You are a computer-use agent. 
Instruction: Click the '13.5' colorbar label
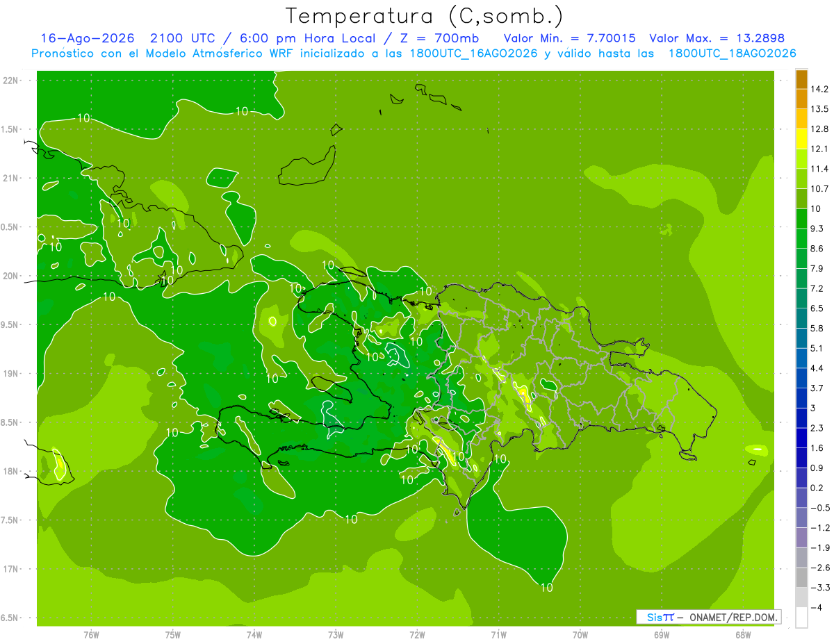tap(821, 109)
